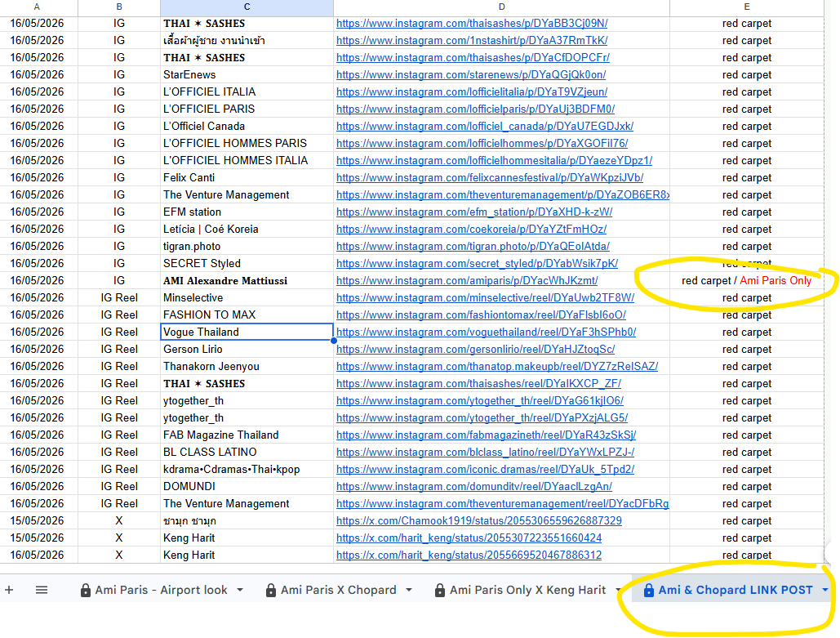Screen dimensions: 840x638
Task: Click lock icon on Ami Paris Only X Keng Harit tab
Action: [x=440, y=591]
